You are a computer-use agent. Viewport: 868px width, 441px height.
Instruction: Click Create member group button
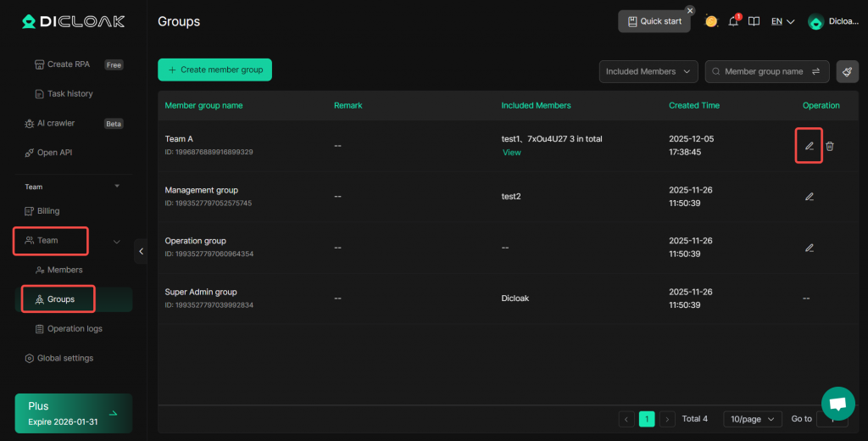[214, 70]
